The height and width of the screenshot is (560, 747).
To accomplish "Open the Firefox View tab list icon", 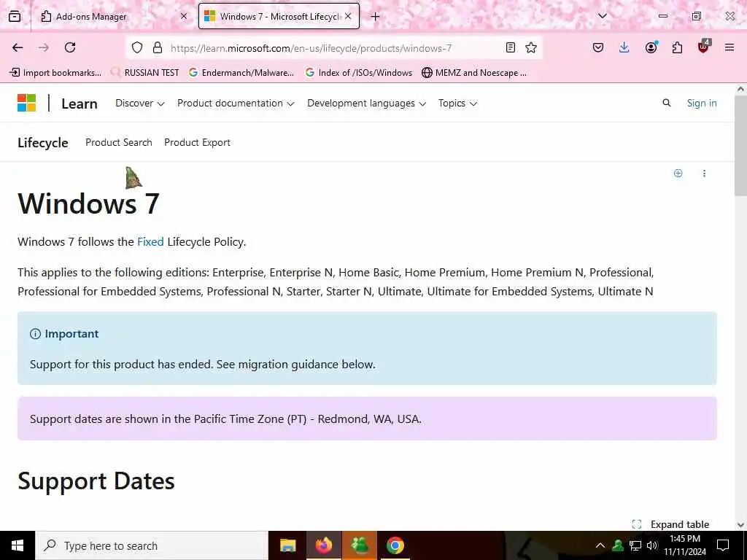I will [x=15, y=16].
